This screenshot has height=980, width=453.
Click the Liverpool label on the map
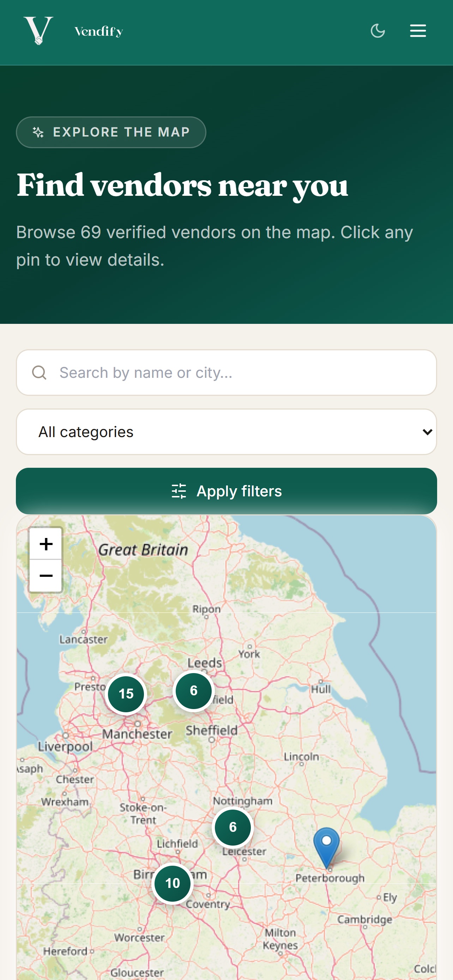coord(65,747)
